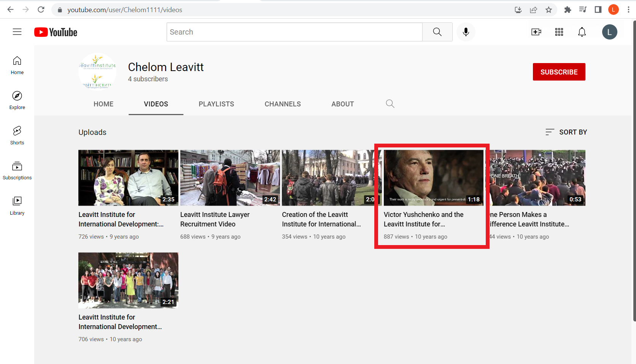
Task: Click the browser address bar URL
Action: coord(125,10)
